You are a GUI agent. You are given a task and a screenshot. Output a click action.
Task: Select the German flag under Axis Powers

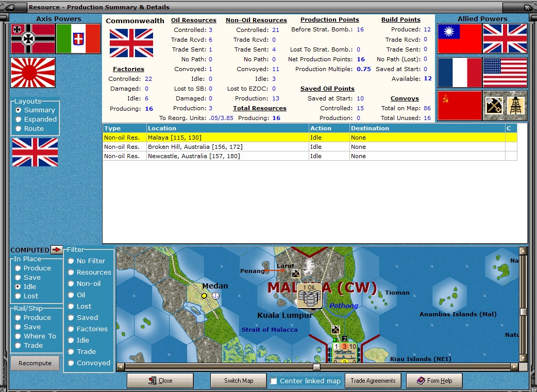pyautogui.click(x=33, y=39)
